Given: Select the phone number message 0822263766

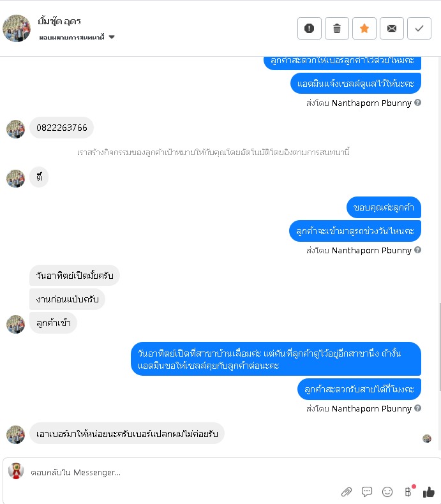Looking at the screenshot, I should (62, 128).
